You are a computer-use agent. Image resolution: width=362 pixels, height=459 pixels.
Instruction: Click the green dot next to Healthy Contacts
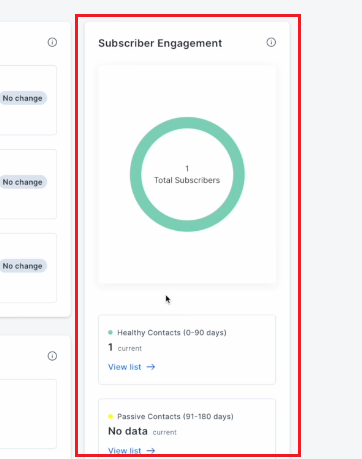pyautogui.click(x=110, y=332)
